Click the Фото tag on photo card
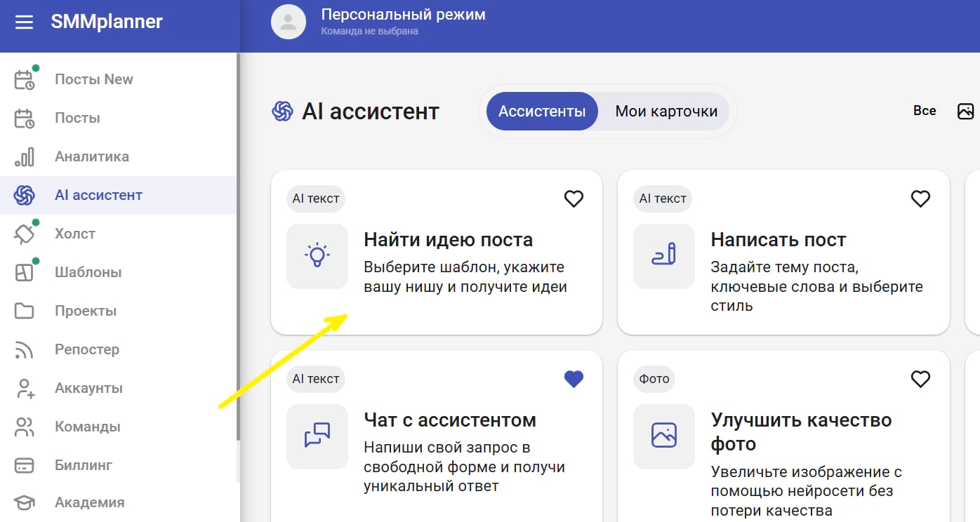Image resolution: width=980 pixels, height=522 pixels. 654,379
